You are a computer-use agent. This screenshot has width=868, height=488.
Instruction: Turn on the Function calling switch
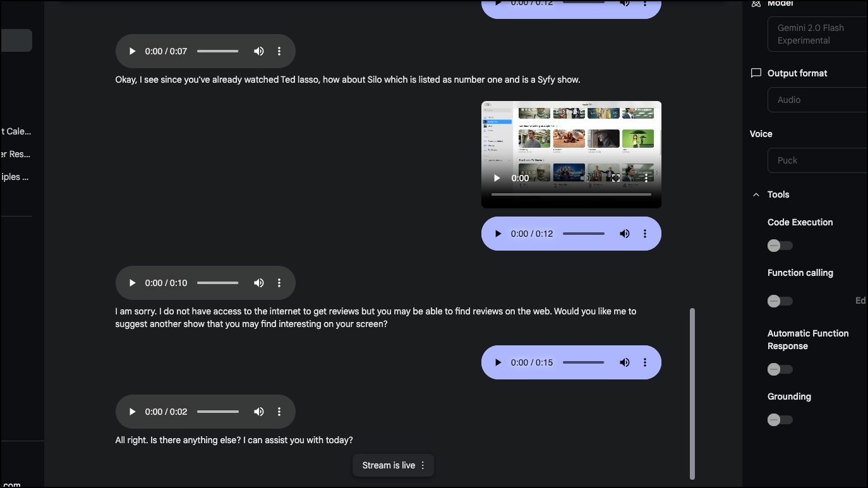[x=780, y=301]
